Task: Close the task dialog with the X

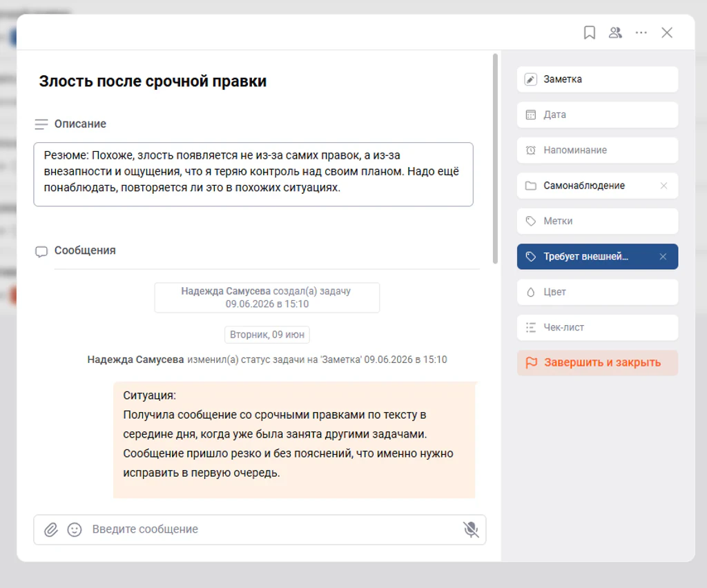Action: pos(667,33)
